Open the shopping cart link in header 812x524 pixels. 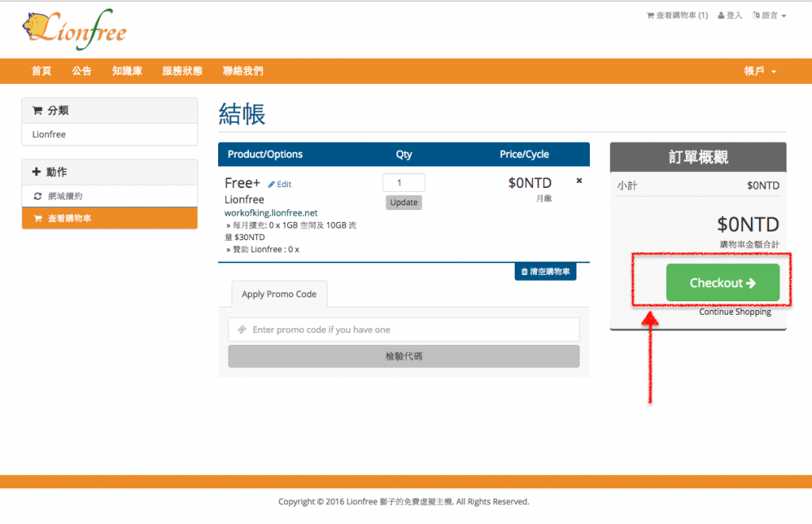[x=677, y=16]
